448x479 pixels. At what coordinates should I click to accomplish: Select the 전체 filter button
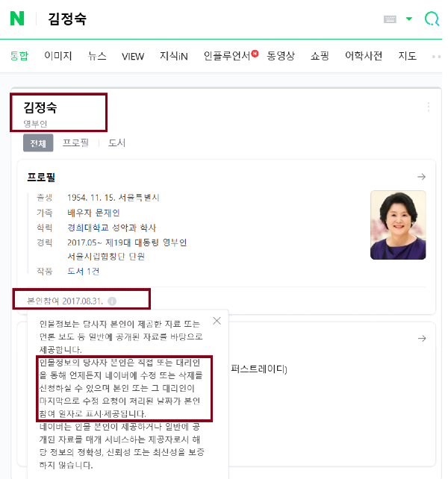pos(38,143)
